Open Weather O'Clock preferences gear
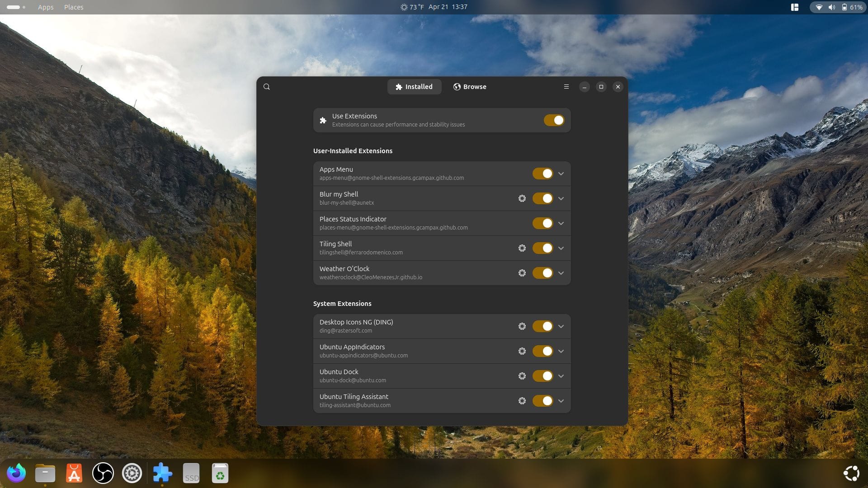This screenshot has height=488, width=868. coord(522,273)
